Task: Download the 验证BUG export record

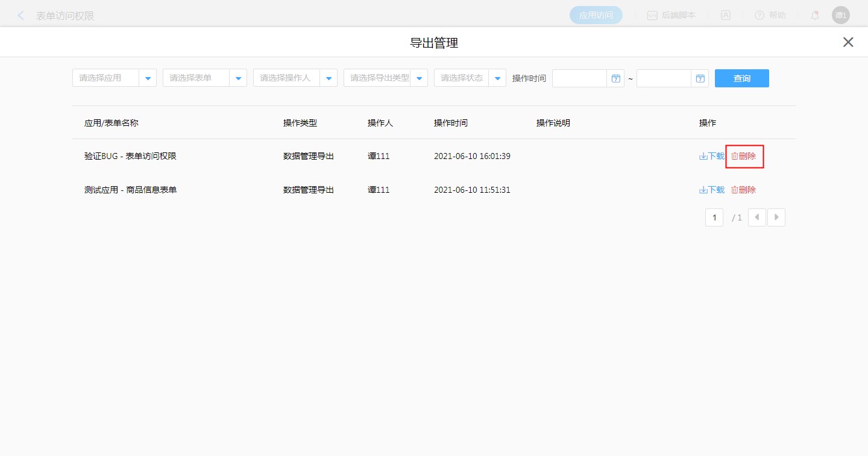Action: click(712, 156)
